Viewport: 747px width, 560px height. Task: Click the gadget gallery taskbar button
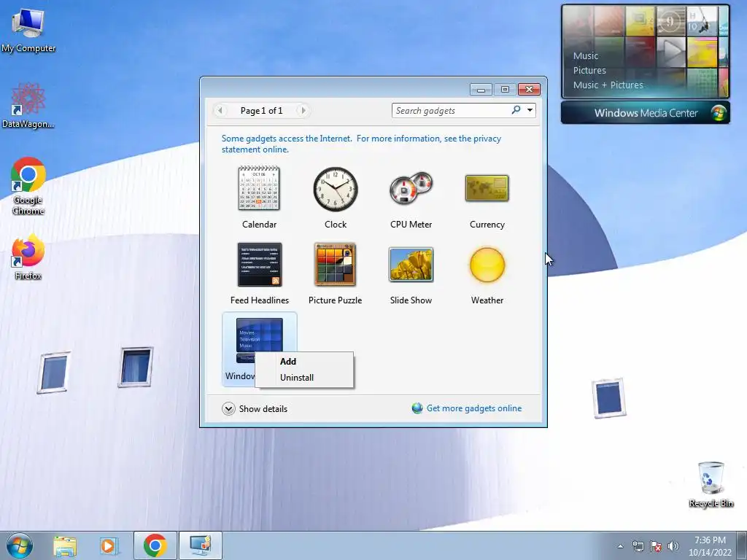200,545
